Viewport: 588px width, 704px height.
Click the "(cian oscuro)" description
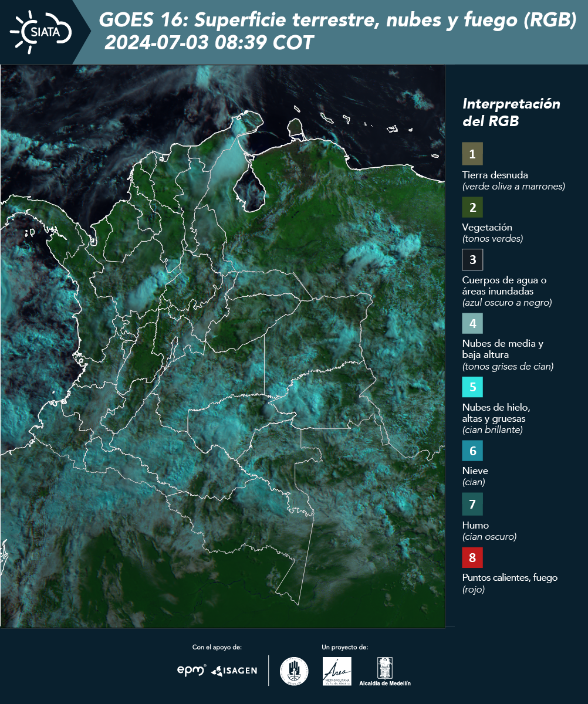click(x=489, y=537)
